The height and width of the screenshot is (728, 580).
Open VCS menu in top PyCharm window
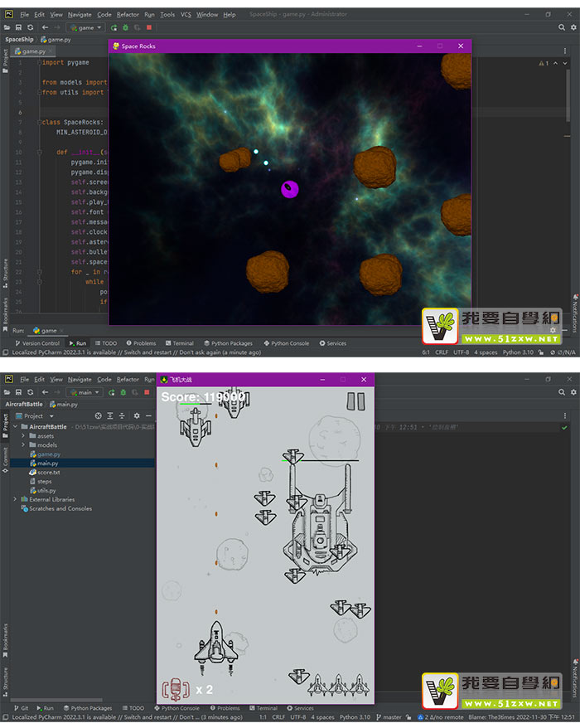186,14
